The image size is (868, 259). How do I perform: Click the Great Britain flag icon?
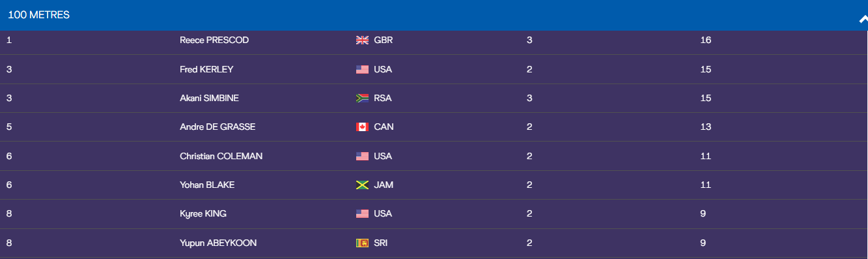363,40
